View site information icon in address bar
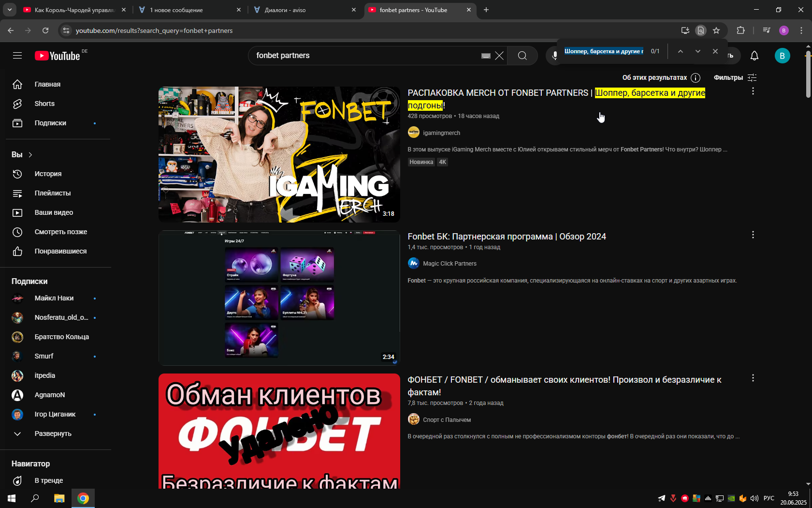 (66, 30)
